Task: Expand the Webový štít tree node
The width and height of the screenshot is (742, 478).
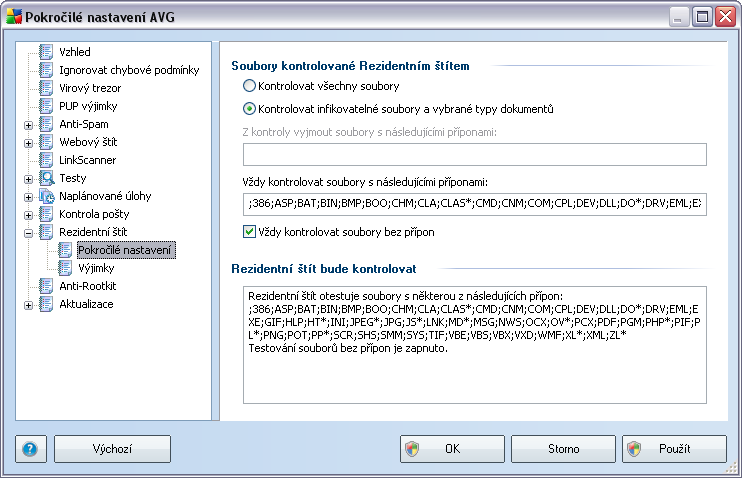Action: 28,143
